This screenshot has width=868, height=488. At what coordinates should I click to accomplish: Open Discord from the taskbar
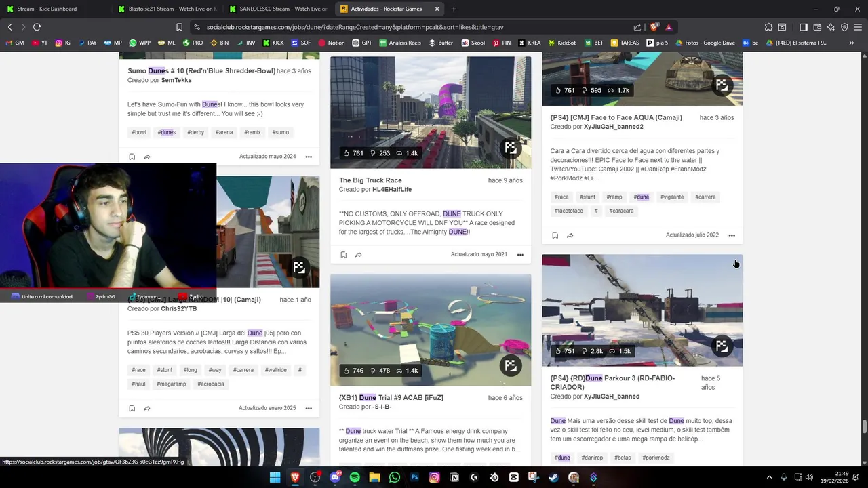[334, 477]
